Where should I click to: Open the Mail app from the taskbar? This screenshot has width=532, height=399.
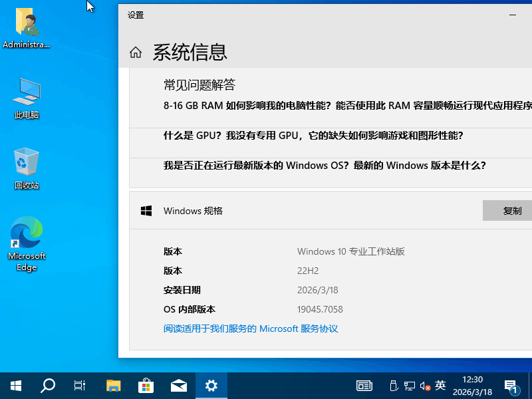coord(178,385)
